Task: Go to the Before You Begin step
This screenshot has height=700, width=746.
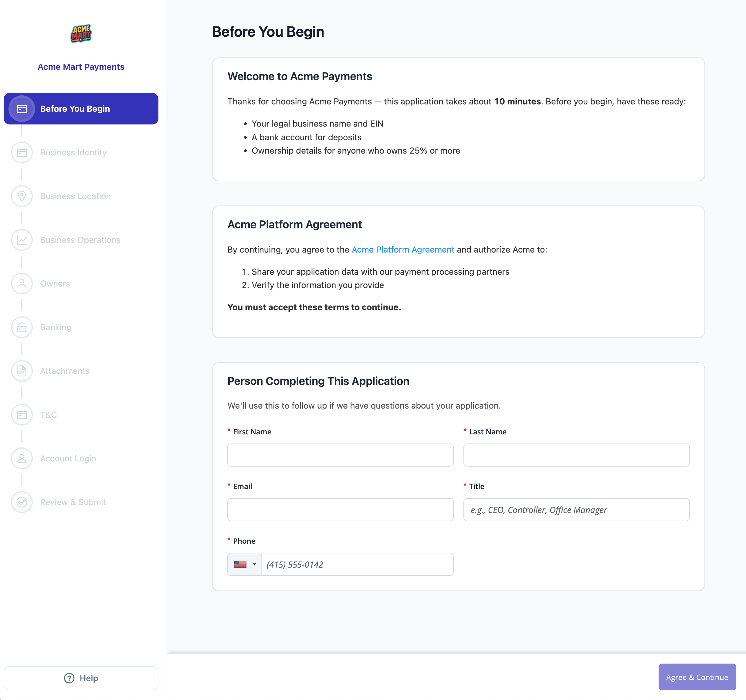Action: click(x=81, y=108)
